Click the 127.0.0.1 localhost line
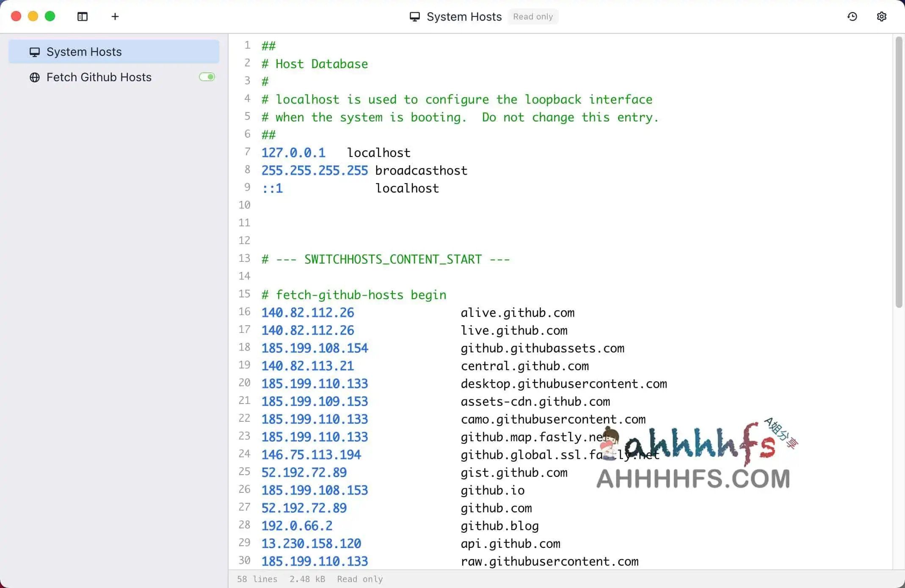This screenshot has width=905, height=588. (336, 153)
